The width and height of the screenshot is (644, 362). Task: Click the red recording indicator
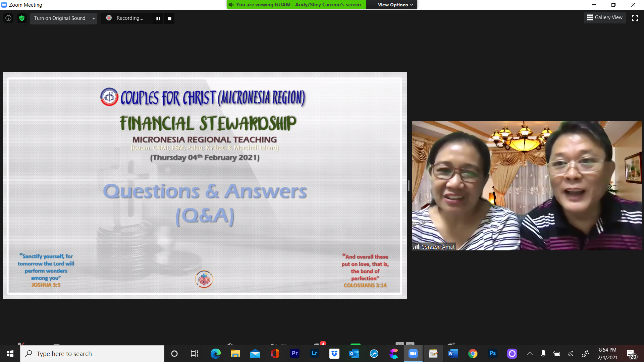pyautogui.click(x=109, y=18)
